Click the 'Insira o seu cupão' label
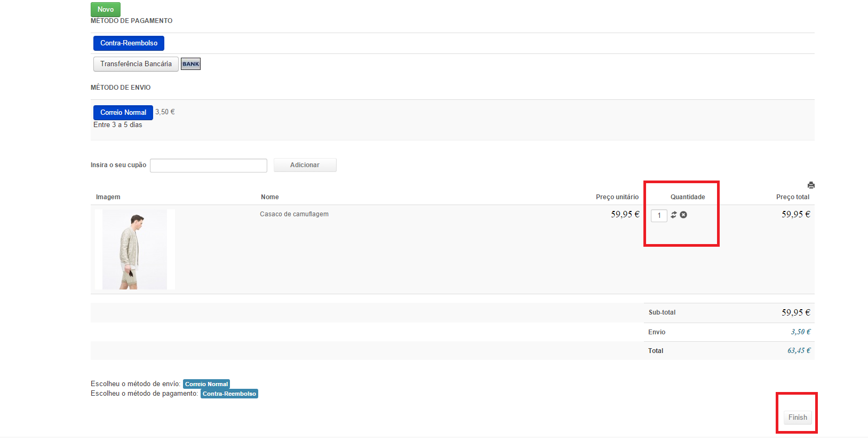The image size is (868, 439). point(118,165)
